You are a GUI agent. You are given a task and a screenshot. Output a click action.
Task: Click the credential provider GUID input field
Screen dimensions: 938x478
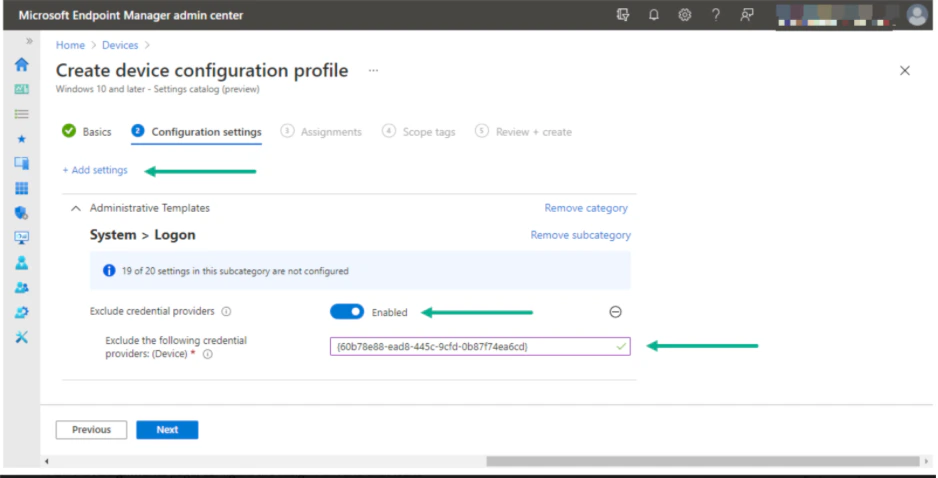[480, 346]
